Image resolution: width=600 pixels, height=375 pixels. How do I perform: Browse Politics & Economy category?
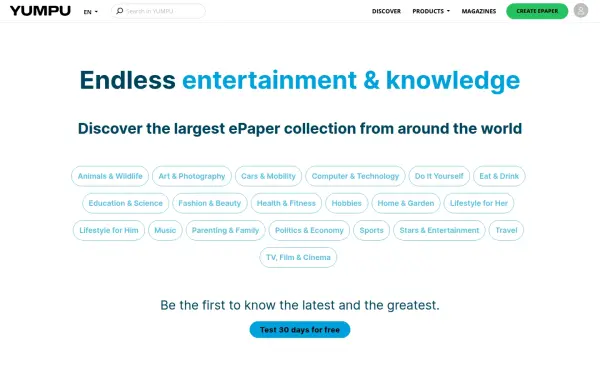coord(309,230)
